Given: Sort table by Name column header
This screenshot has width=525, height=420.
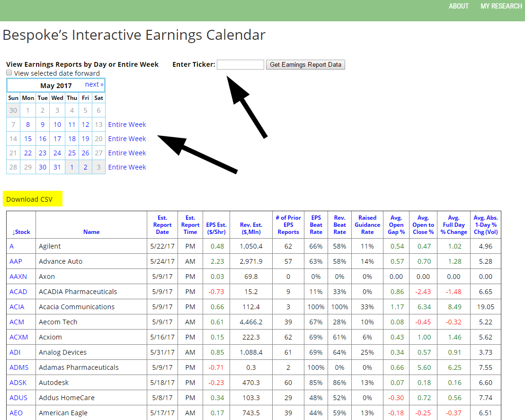Looking at the screenshot, I should 91,232.
